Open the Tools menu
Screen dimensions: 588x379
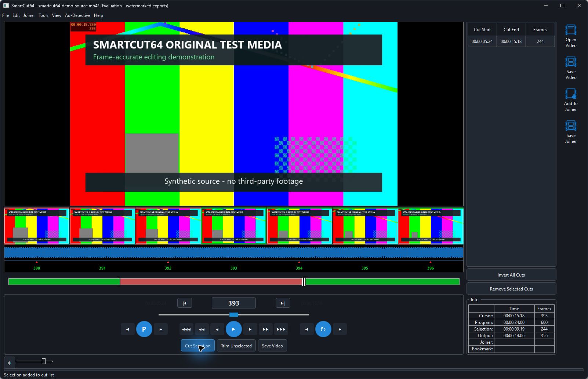pos(43,15)
